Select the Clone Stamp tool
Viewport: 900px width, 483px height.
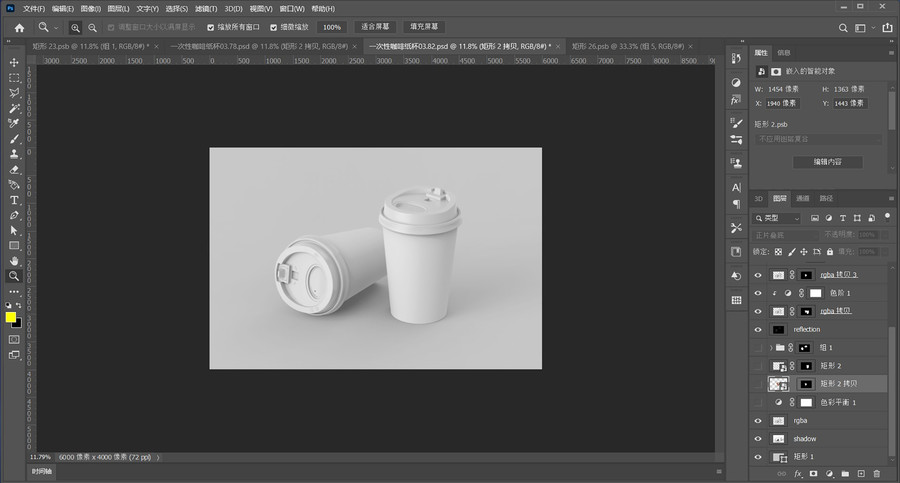(x=14, y=154)
